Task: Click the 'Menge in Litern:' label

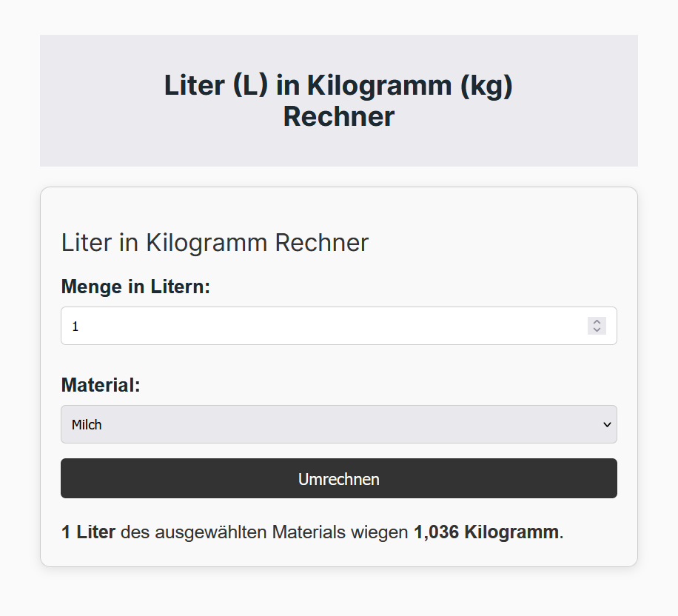Action: pos(135,287)
